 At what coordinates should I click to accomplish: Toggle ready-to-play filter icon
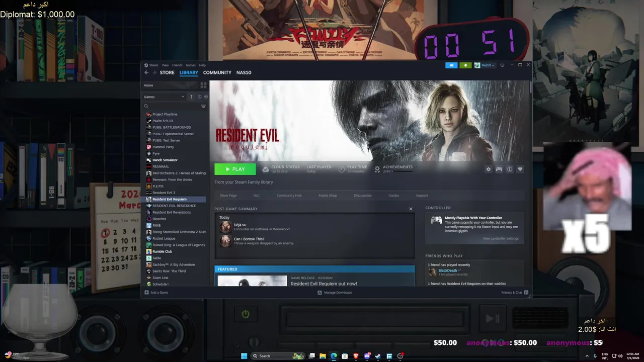point(206,97)
